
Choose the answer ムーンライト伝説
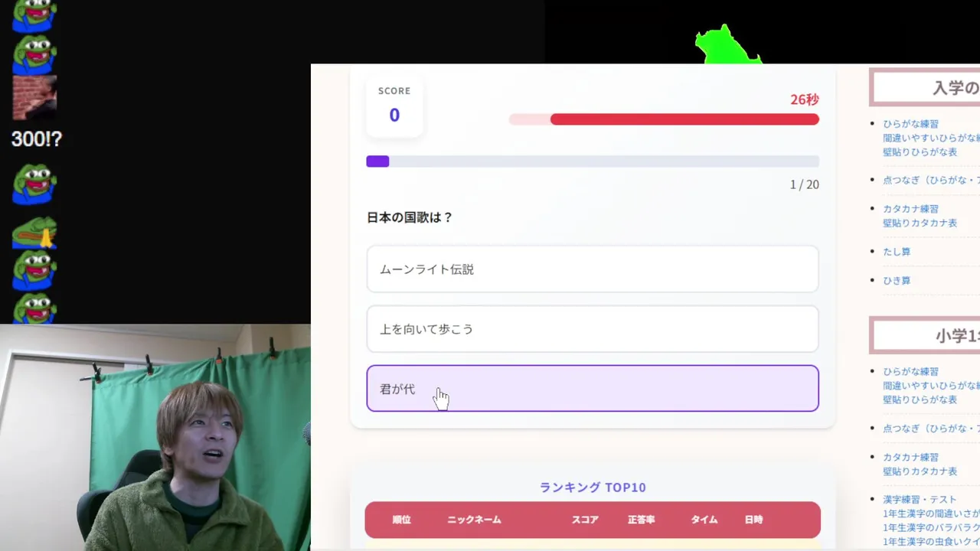[x=593, y=269]
